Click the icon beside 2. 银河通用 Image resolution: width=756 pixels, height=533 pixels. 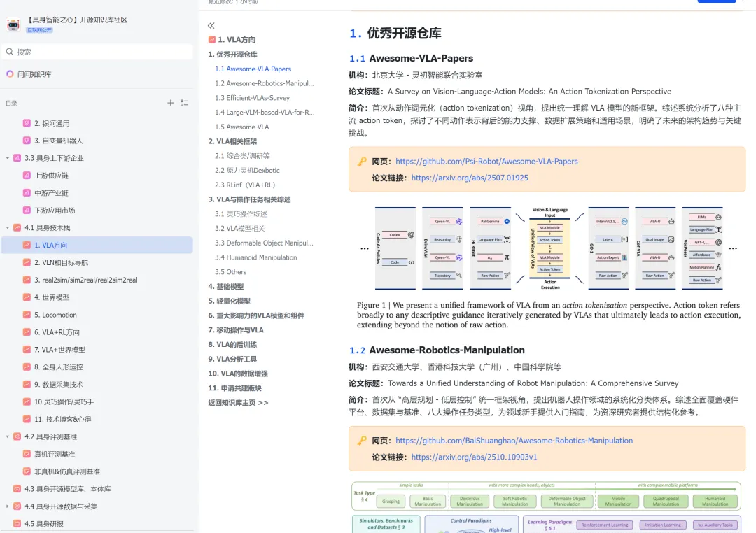pyautogui.click(x=27, y=123)
